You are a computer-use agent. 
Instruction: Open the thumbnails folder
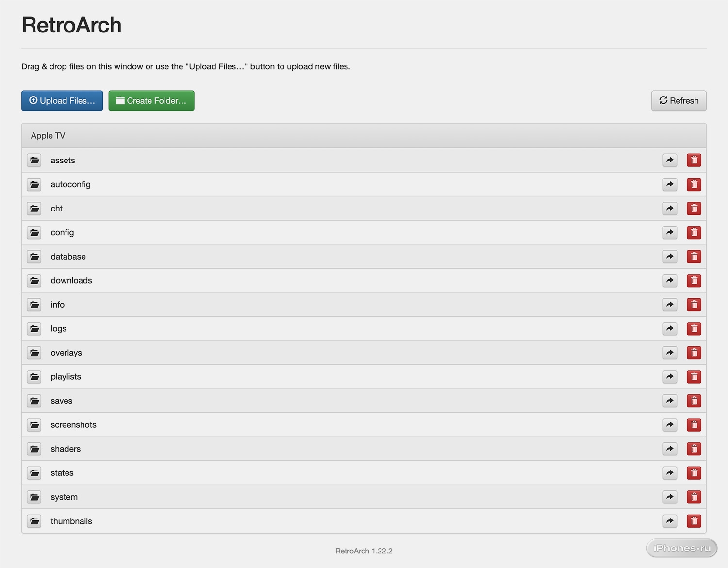coord(71,521)
